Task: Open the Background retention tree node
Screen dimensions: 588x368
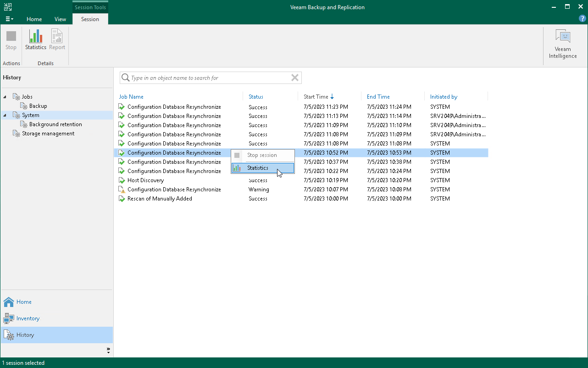Action: [x=55, y=124]
